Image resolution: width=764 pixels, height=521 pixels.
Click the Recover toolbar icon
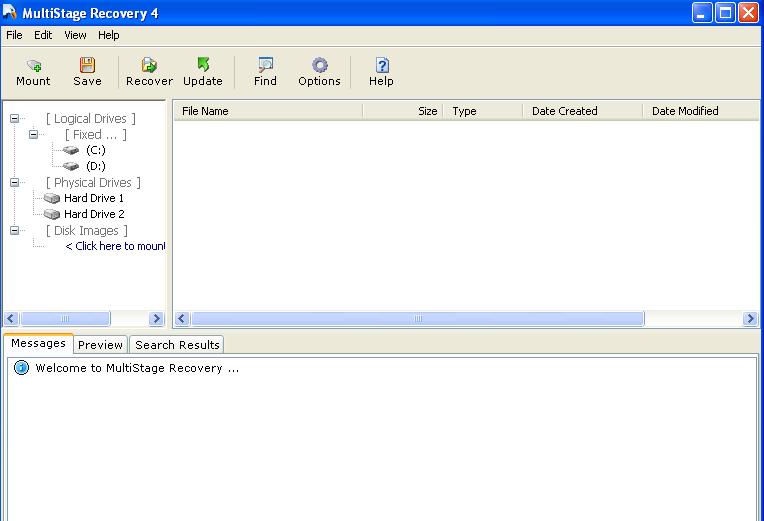tap(149, 65)
